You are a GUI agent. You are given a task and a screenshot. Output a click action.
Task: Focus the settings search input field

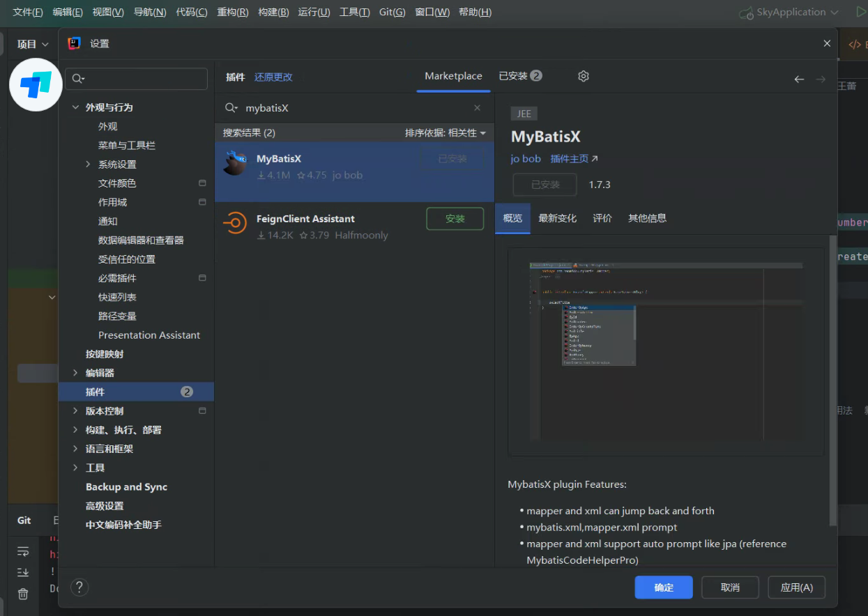137,79
